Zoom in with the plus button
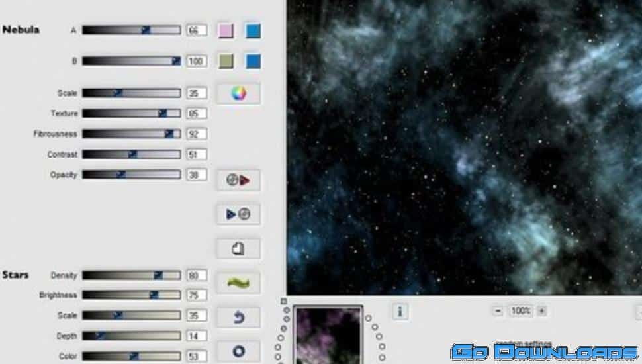This screenshot has width=642, height=364. point(541,310)
